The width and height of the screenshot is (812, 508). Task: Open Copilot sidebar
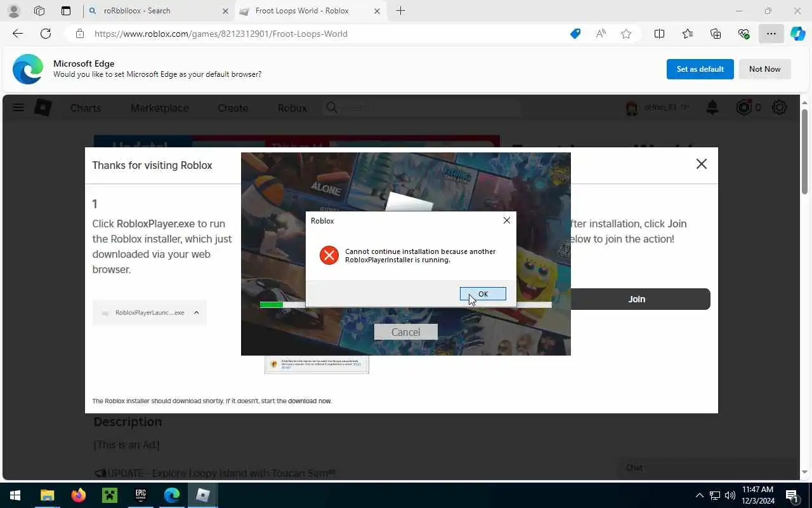[x=798, y=34]
